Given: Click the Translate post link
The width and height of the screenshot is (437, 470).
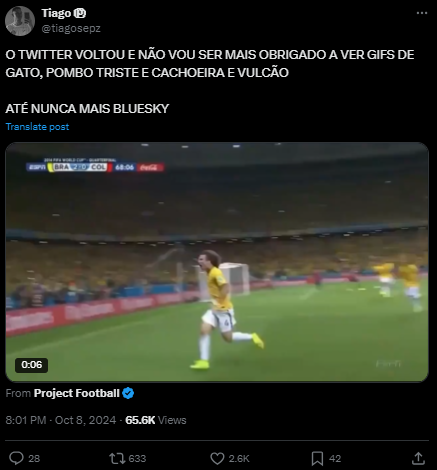Looking at the screenshot, I should click(x=37, y=127).
